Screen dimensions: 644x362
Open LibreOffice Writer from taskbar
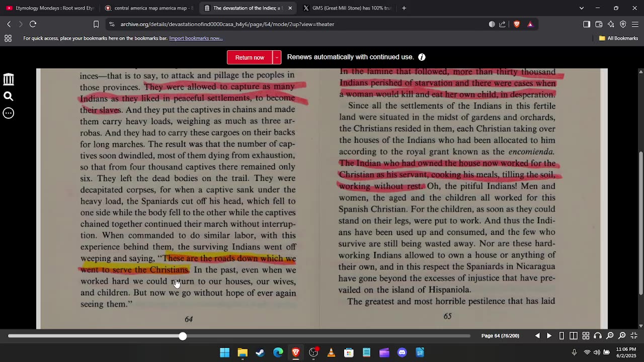point(420,352)
